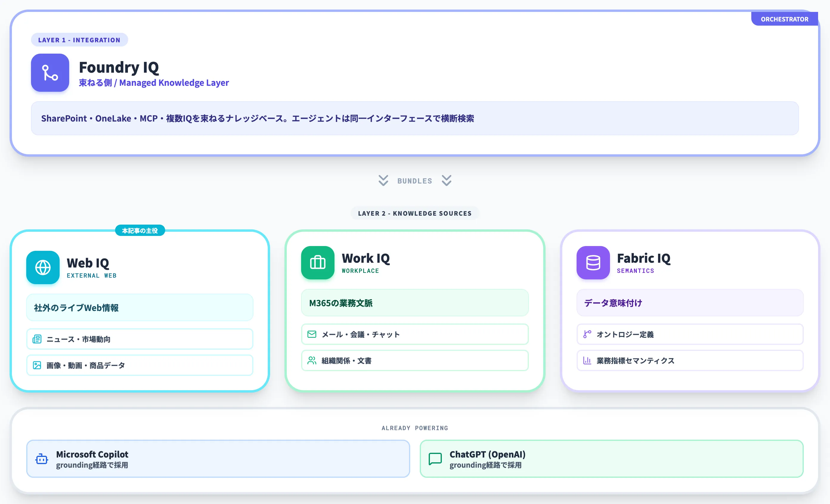
Task: Click the 画像・動画・商品データ text
Action: pos(86,365)
